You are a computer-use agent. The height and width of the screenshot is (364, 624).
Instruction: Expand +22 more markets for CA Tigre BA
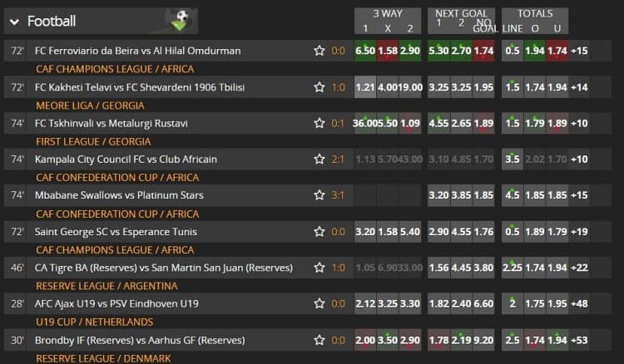[579, 268]
